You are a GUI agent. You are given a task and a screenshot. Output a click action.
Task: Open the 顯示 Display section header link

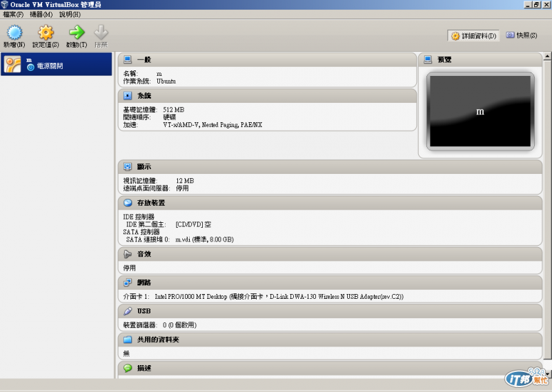(144, 166)
